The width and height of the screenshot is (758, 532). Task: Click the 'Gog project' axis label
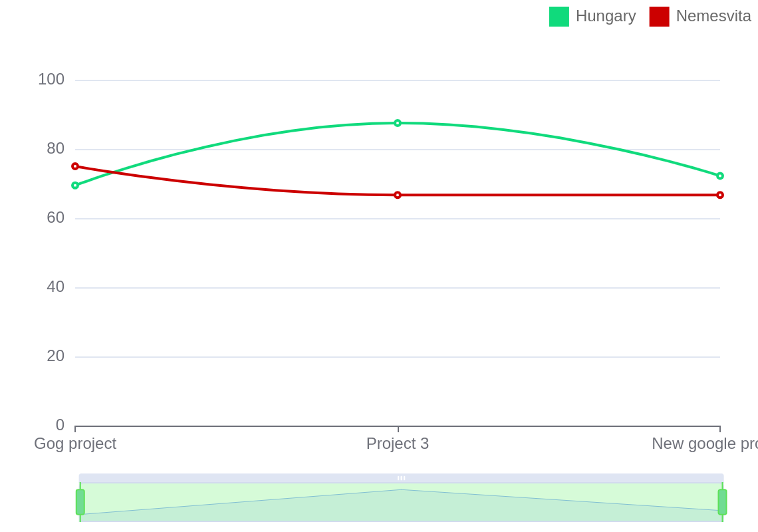pos(75,444)
